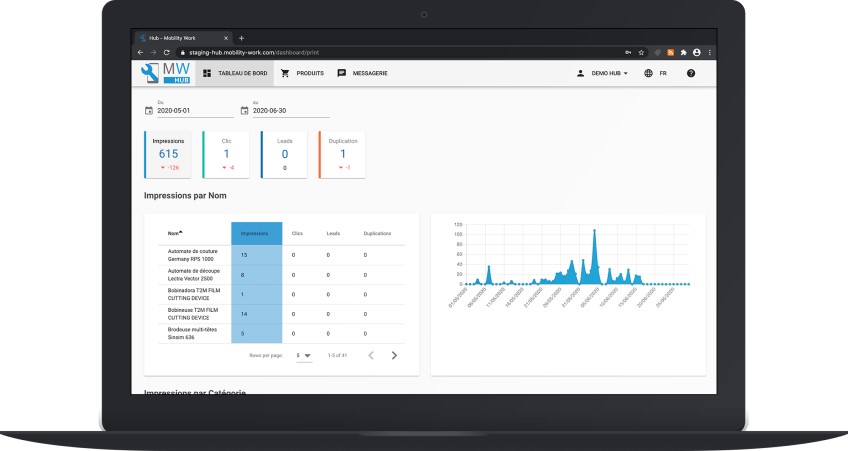Click the browser address bar URL

pos(254,52)
